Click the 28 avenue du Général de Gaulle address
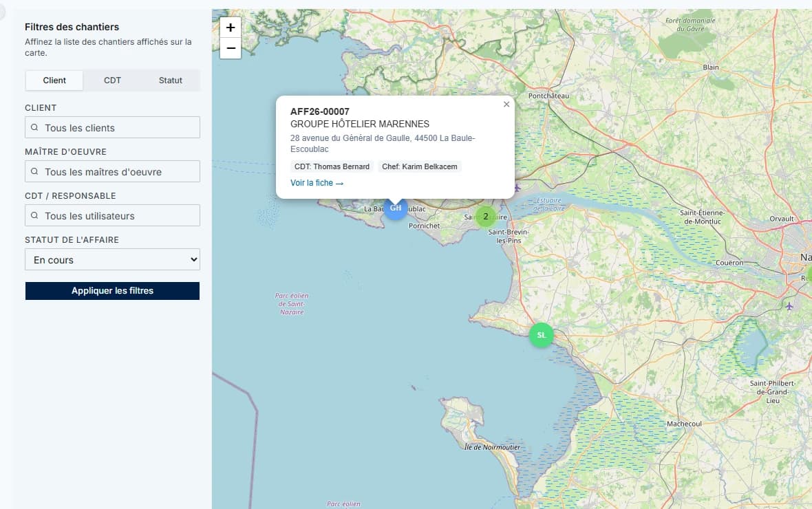 (383, 144)
